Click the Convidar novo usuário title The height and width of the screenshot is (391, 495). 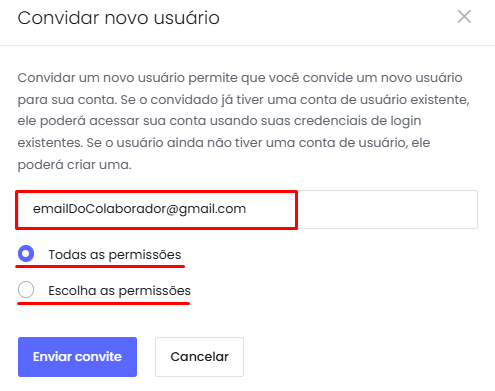[118, 18]
